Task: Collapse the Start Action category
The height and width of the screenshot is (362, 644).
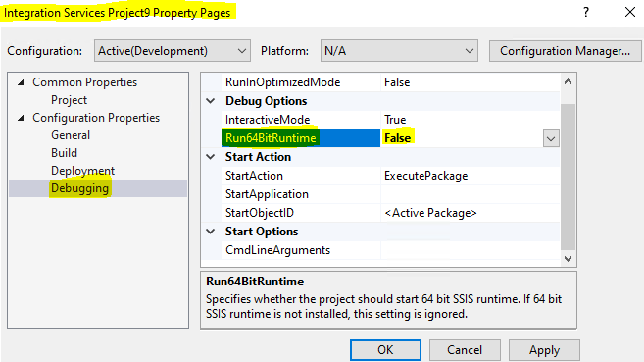Action: (211, 157)
